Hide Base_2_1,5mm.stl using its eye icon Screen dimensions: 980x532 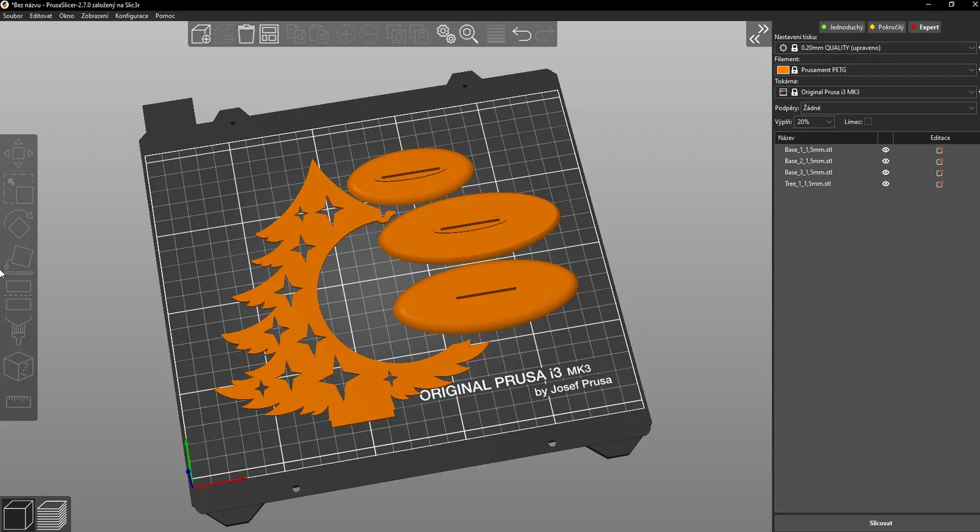point(886,161)
